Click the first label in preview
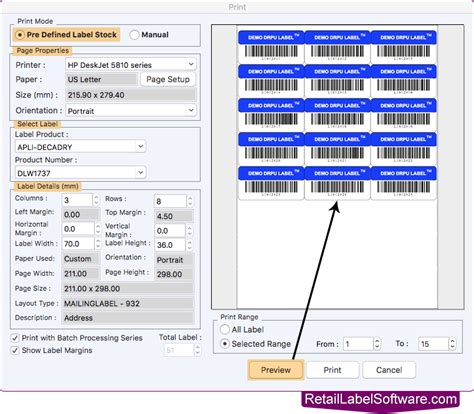Image resolution: width=474 pixels, height=414 pixels. point(271,47)
